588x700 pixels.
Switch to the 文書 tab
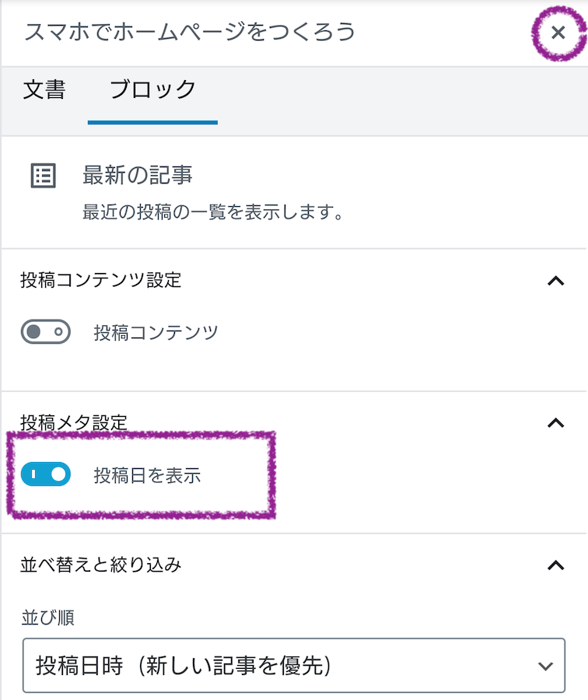(44, 89)
